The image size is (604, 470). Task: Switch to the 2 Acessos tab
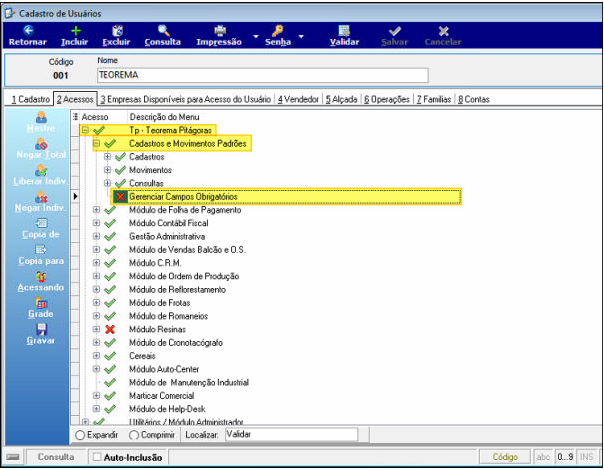[75, 99]
